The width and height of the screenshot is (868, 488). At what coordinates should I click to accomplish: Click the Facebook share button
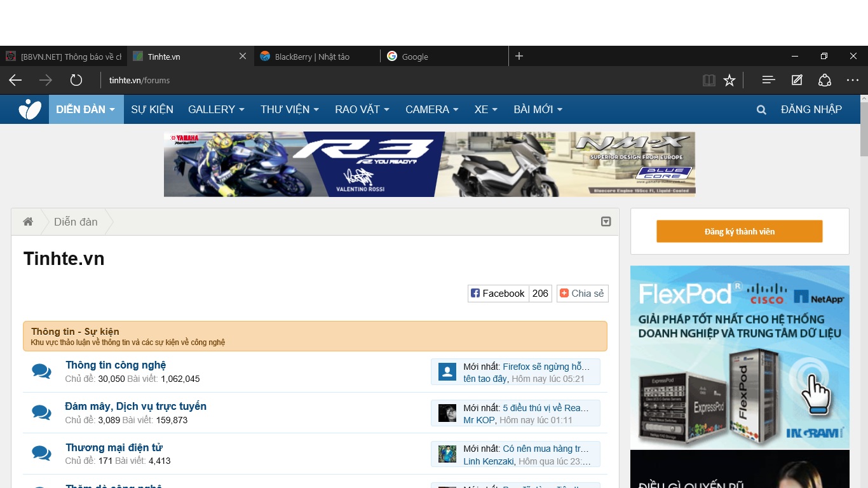click(498, 293)
